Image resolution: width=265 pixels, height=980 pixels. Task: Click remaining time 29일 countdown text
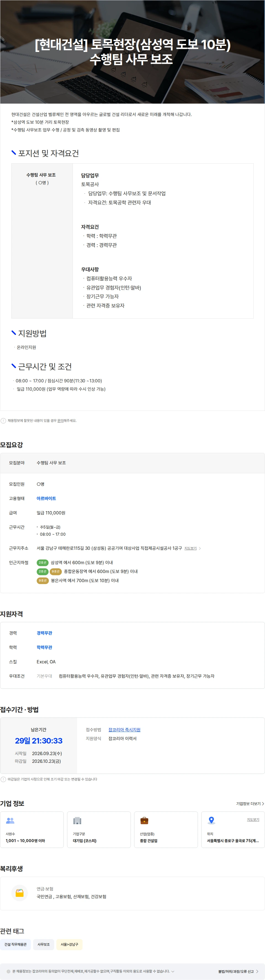(x=39, y=741)
